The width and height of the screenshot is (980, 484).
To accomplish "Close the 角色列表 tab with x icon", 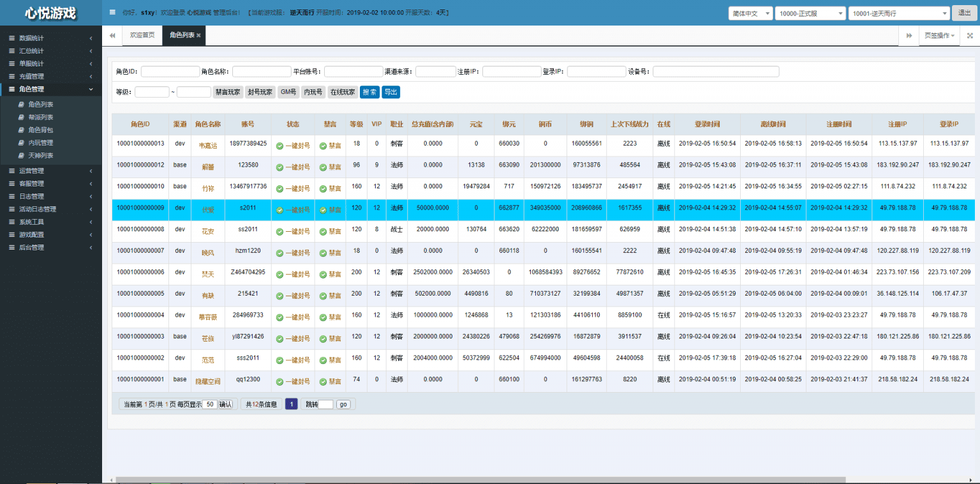I will click(x=198, y=36).
